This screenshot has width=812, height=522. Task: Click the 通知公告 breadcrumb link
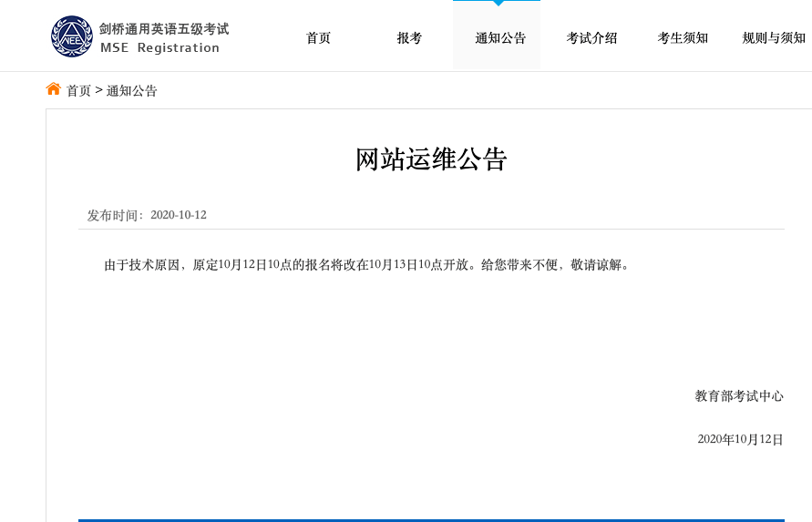(x=131, y=90)
